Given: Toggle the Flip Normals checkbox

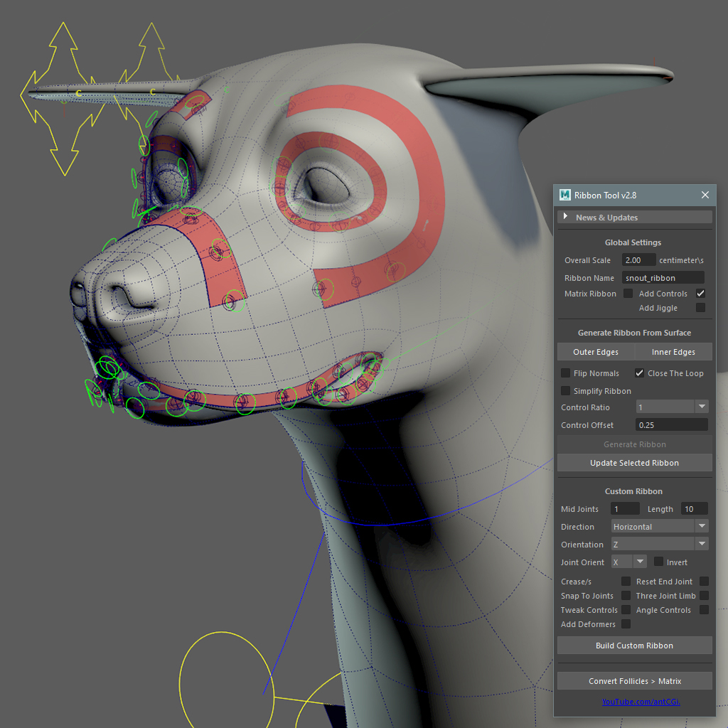Looking at the screenshot, I should click(565, 373).
